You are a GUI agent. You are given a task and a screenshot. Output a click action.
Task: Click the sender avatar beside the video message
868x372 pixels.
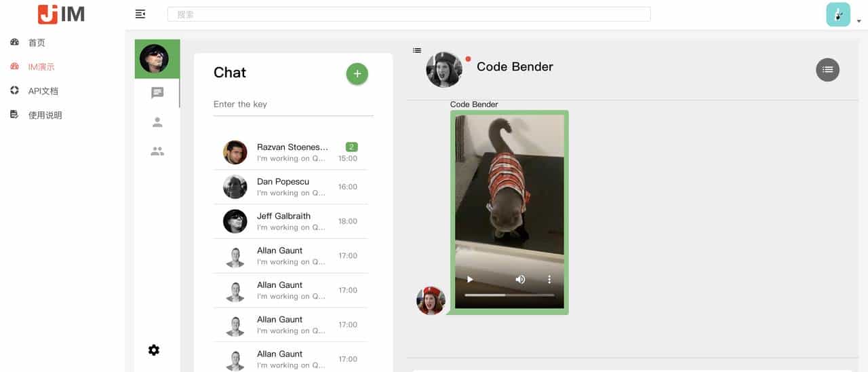pyautogui.click(x=431, y=301)
